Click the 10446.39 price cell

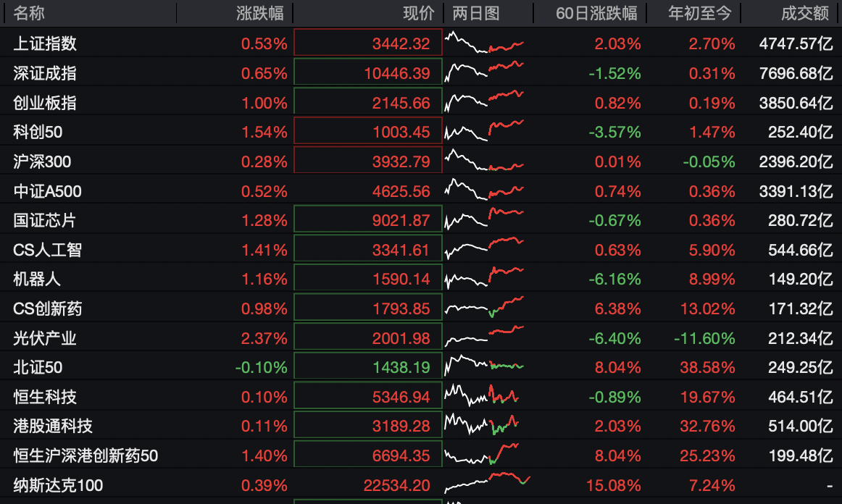[368, 72]
